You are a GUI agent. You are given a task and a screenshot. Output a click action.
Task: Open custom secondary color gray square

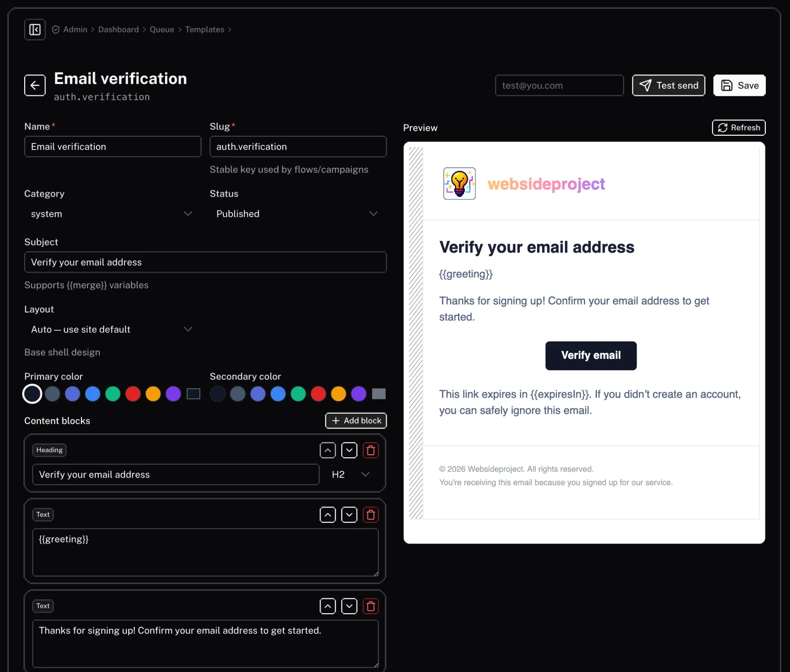[x=379, y=394]
